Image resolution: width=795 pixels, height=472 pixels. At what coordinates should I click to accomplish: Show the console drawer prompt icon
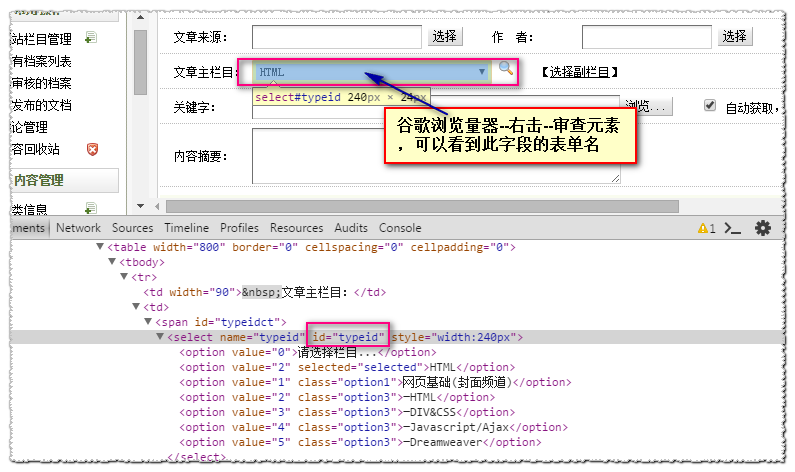click(733, 229)
